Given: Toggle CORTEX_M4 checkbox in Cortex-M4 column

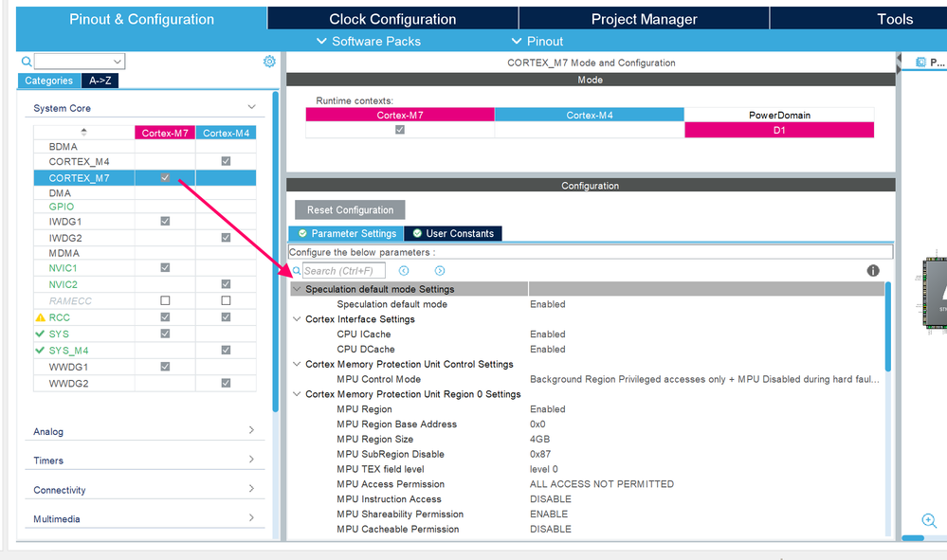Looking at the screenshot, I should (226, 161).
